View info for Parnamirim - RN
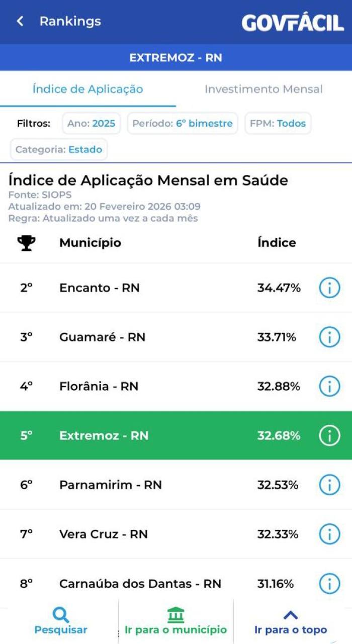 point(329,485)
